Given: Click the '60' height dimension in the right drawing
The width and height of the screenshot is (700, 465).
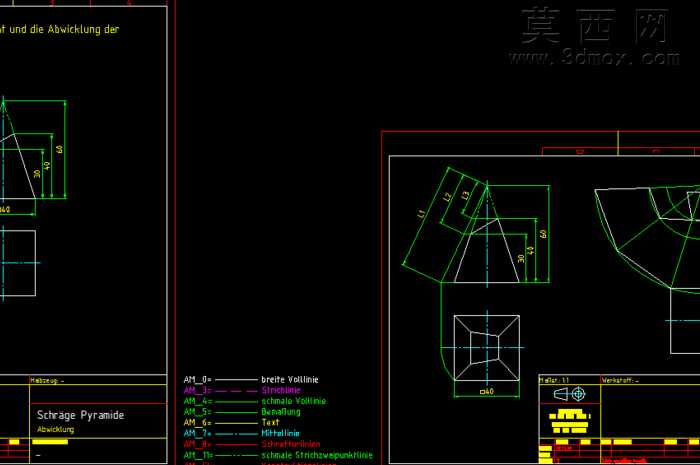Looking at the screenshot, I should tap(543, 234).
